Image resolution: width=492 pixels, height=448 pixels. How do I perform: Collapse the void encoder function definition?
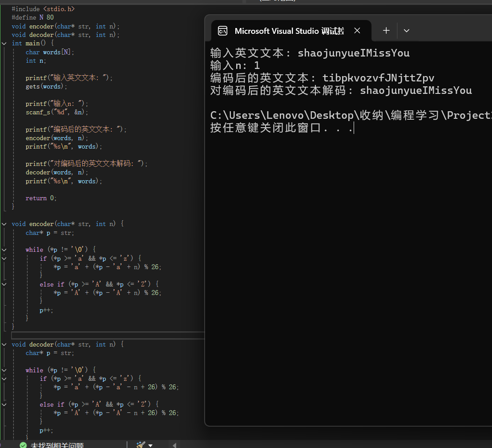tap(4, 224)
